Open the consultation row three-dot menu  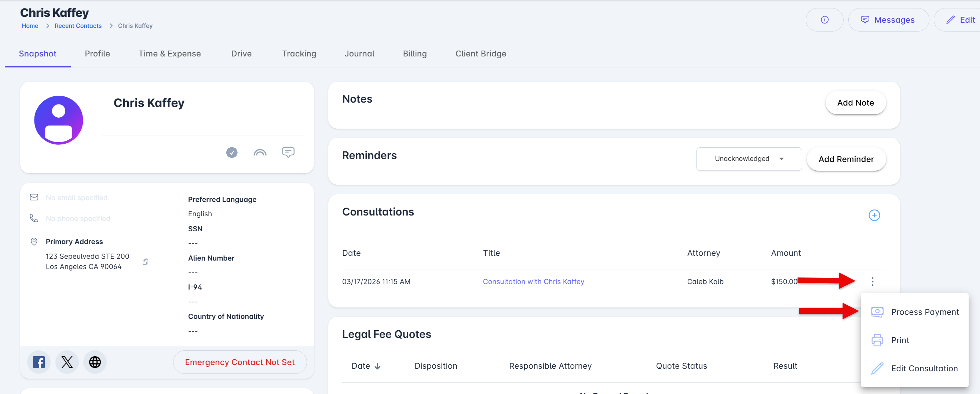tap(872, 281)
